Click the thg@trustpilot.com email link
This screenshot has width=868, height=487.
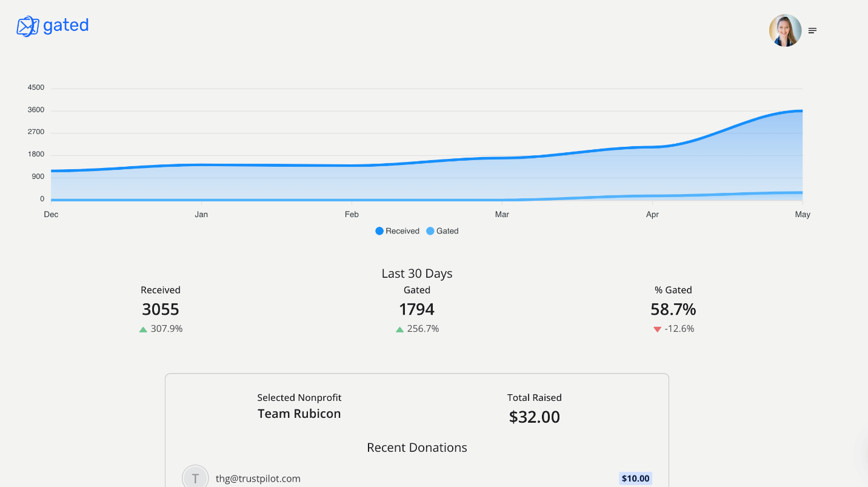[258, 479]
